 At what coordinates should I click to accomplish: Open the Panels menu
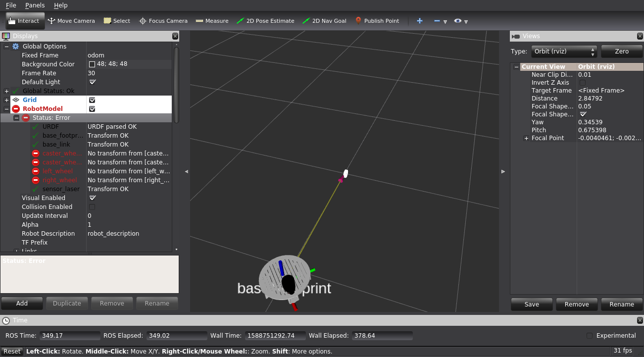(35, 5)
